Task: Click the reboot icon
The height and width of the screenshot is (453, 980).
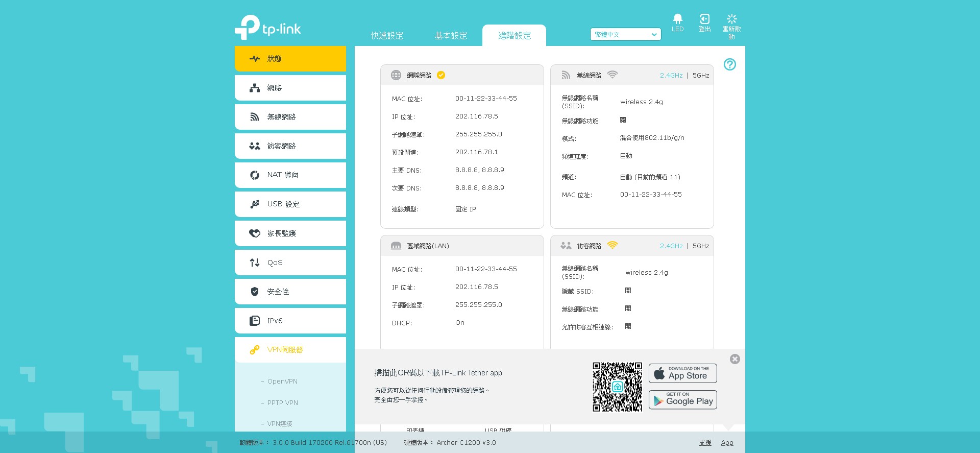Action: pyautogui.click(x=731, y=19)
